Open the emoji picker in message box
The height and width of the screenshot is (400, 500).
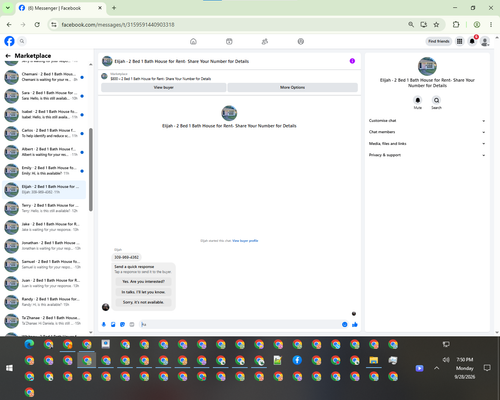(345, 324)
